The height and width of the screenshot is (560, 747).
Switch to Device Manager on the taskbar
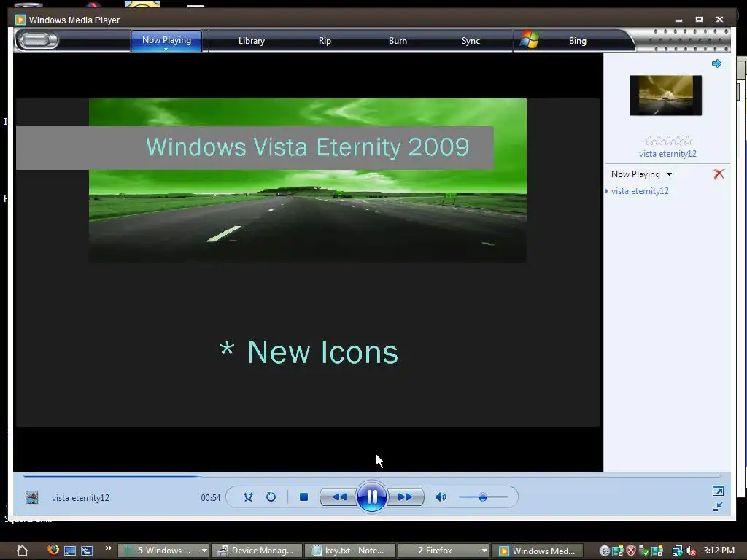pos(256,551)
